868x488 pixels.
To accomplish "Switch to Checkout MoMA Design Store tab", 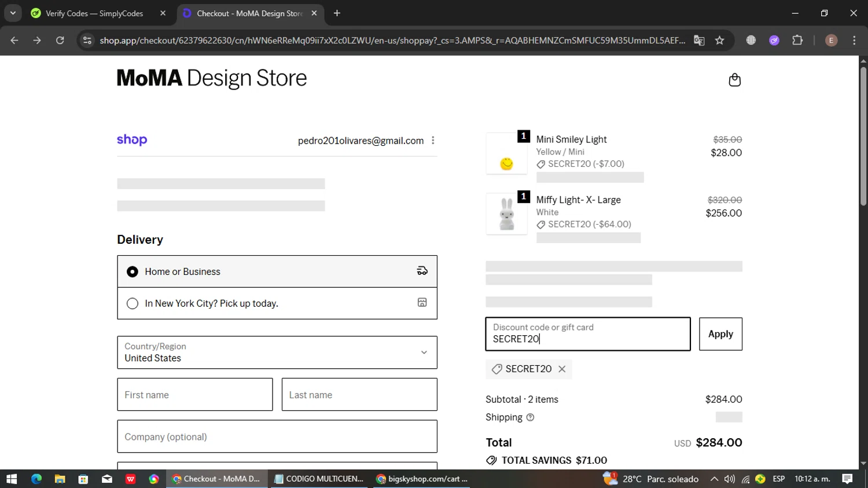I will pyautogui.click(x=250, y=13).
